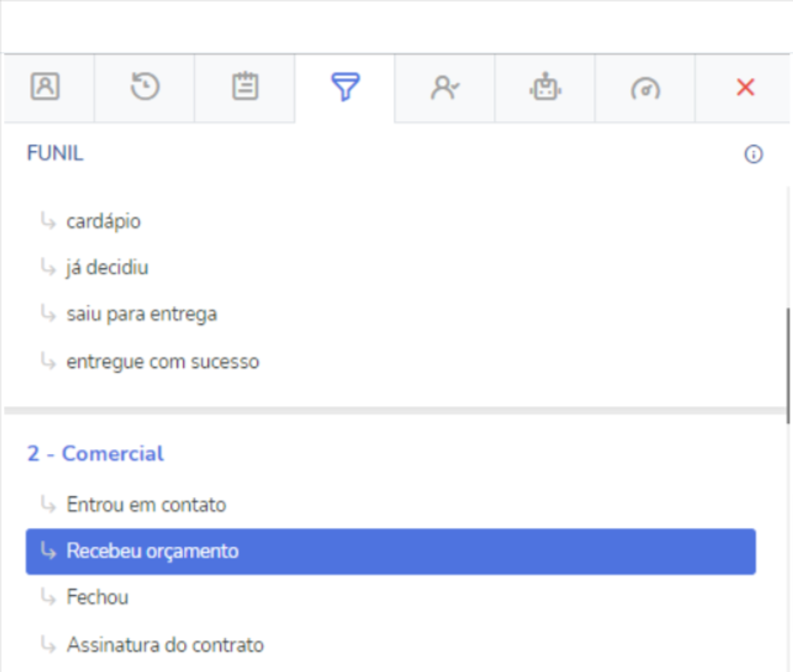The height and width of the screenshot is (672, 793).
Task: Open the speedometer gauge tab icon
Action: (645, 89)
